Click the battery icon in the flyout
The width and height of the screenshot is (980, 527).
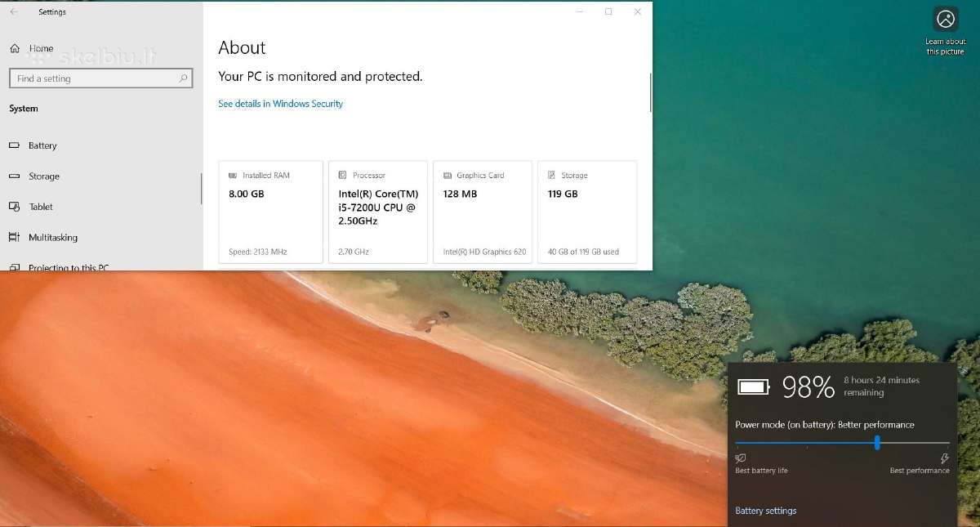click(754, 386)
